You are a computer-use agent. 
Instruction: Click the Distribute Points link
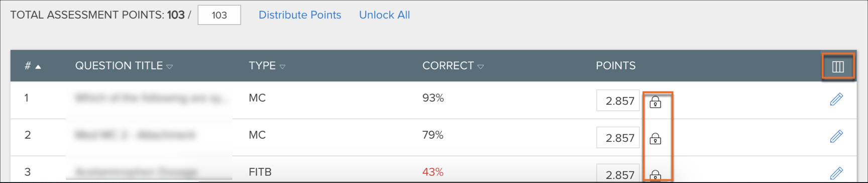[x=300, y=15]
